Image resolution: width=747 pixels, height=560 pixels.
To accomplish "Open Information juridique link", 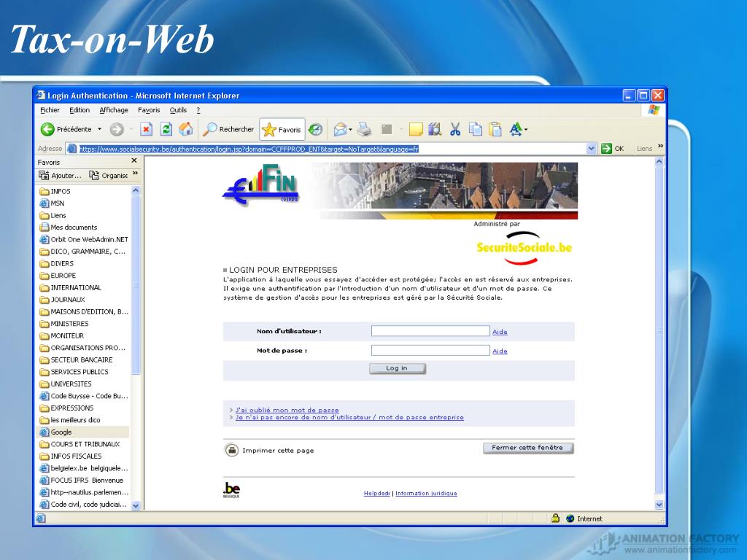I will point(426,494).
